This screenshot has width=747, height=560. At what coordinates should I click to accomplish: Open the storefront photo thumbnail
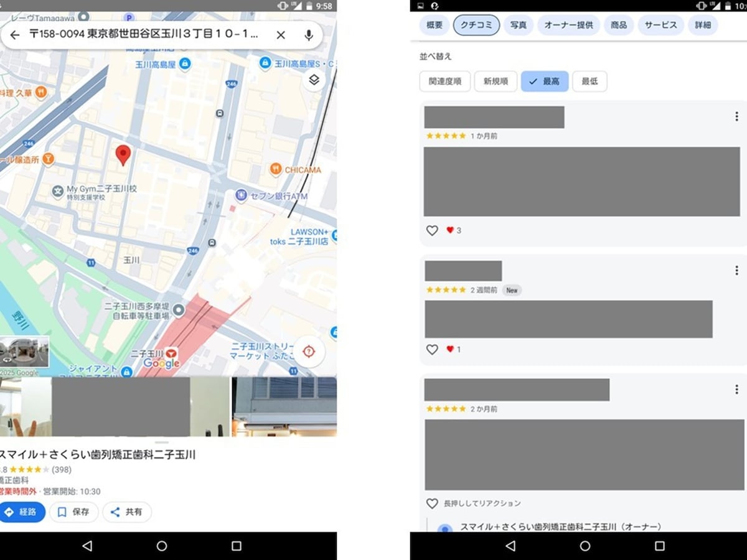pyautogui.click(x=284, y=406)
